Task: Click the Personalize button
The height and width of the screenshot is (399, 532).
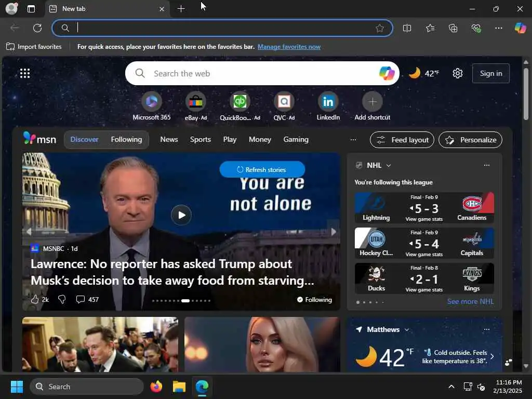Action: coord(470,140)
